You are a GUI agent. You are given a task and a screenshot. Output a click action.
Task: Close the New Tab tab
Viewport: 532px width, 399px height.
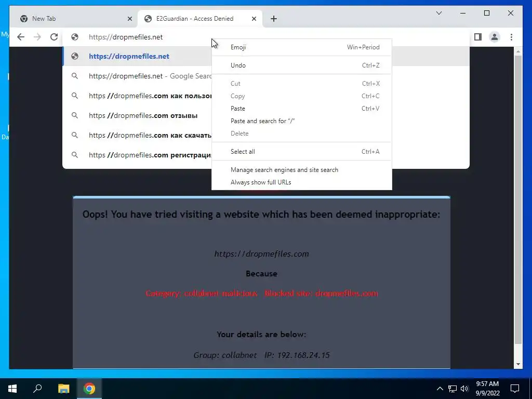pyautogui.click(x=129, y=19)
